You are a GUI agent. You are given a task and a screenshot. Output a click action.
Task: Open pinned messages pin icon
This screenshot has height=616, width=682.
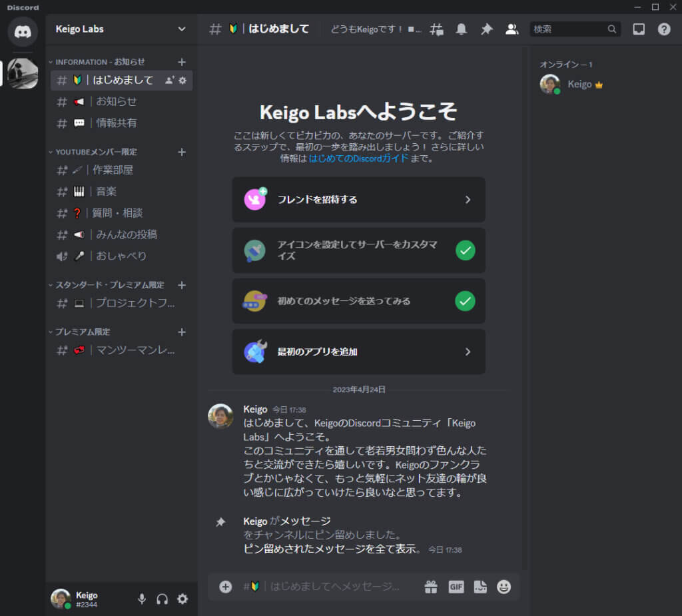coord(486,29)
